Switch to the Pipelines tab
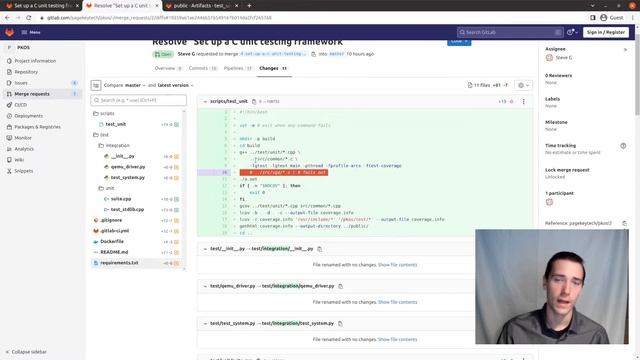 pyautogui.click(x=238, y=68)
